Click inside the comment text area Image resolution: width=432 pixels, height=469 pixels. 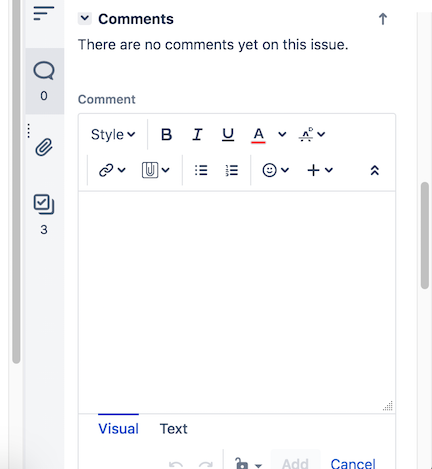click(x=237, y=302)
